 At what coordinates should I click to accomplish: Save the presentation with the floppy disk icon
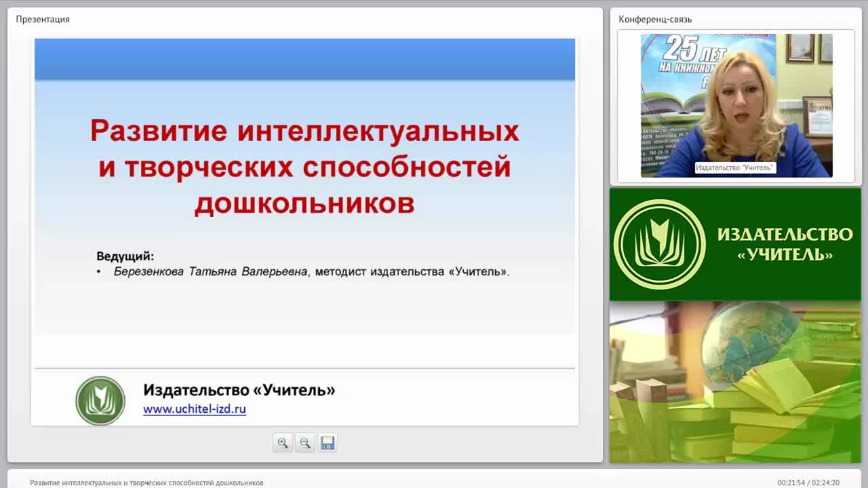328,443
